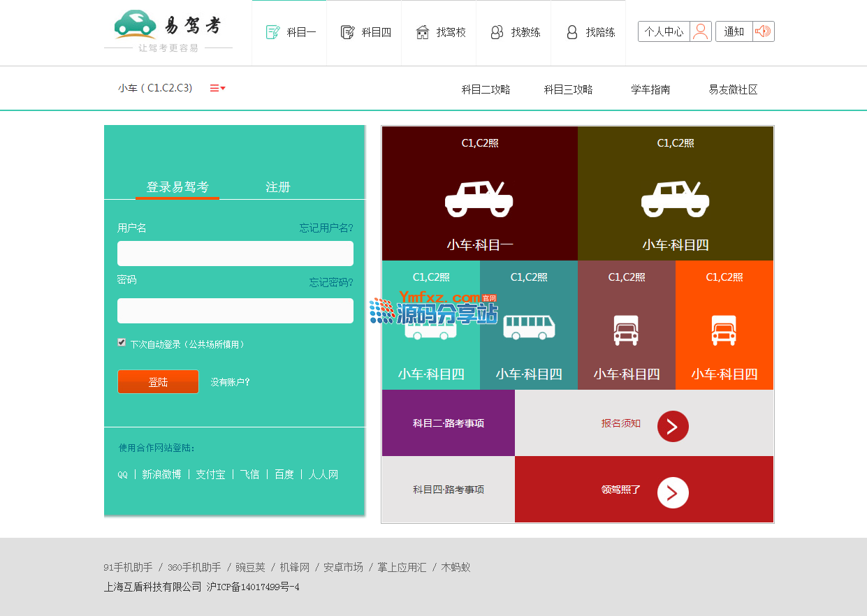The width and height of the screenshot is (867, 616).
Task: Open the 小车 (C1.C2.C3) selector
Action: 155,88
